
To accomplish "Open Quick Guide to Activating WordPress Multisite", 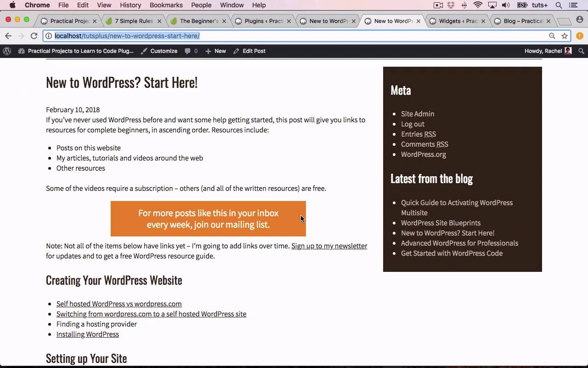I will [x=457, y=207].
